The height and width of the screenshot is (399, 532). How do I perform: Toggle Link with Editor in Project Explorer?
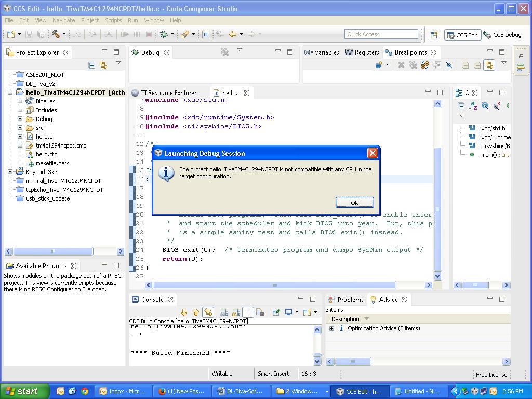pyautogui.click(x=103, y=65)
